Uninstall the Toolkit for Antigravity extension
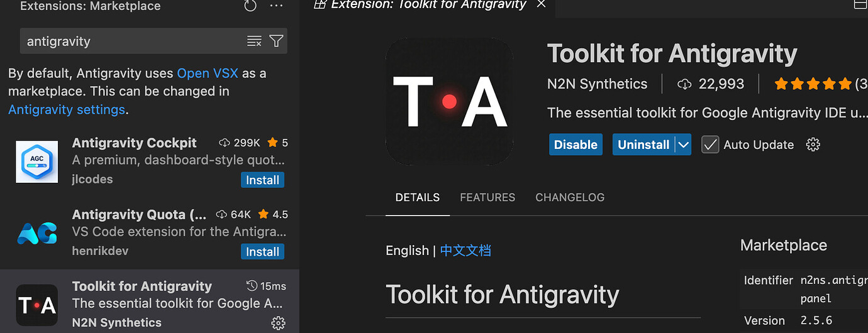Screen dimensions: 868x333 pyautogui.click(x=643, y=145)
